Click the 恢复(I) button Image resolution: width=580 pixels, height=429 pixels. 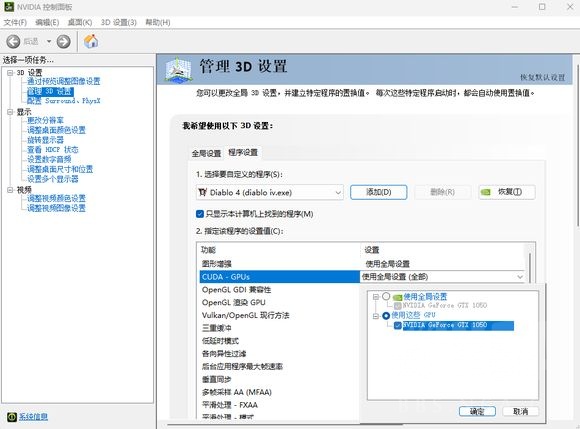507,192
